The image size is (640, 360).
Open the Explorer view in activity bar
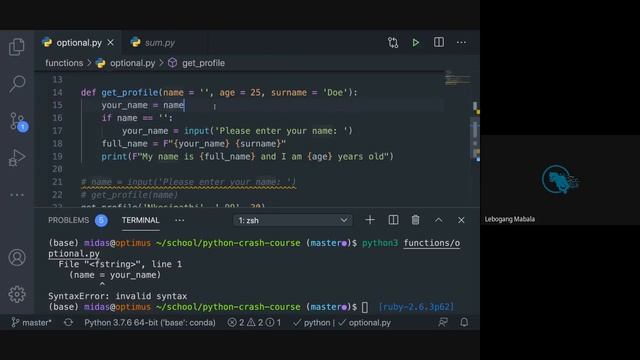point(17,47)
